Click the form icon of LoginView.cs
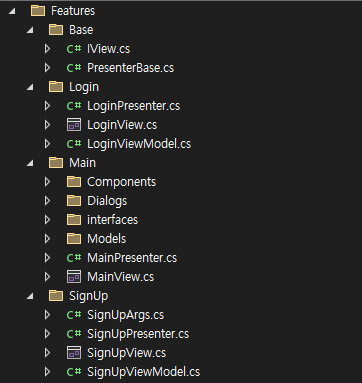362x383 pixels. (74, 125)
